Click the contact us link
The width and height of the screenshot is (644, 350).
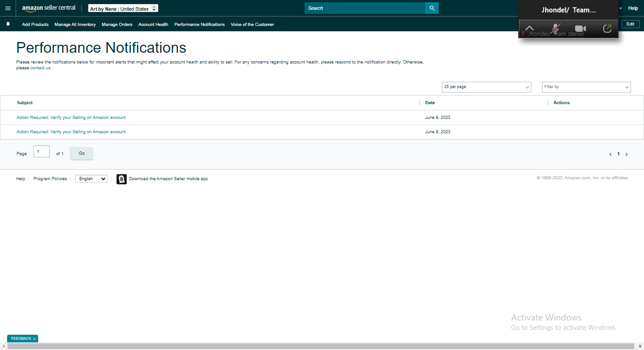click(x=40, y=68)
